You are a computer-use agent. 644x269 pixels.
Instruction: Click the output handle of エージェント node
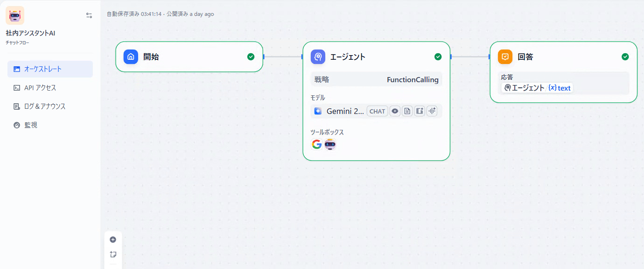451,57
